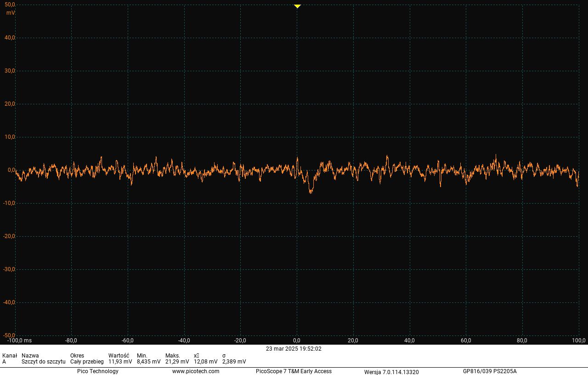Image resolution: width=588 pixels, height=375 pixels.
Task: Select the Maks. column header
Action: (x=173, y=356)
